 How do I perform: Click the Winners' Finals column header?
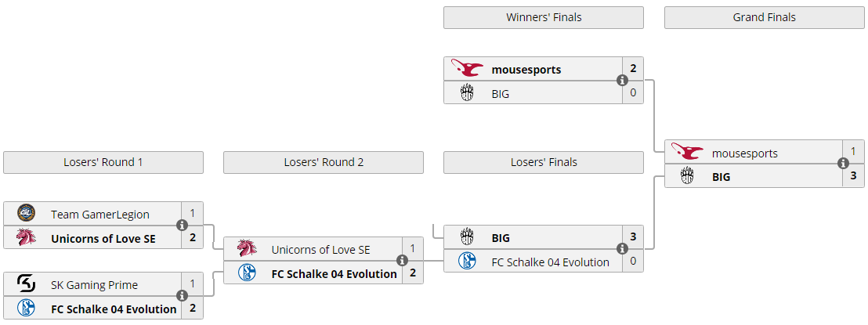(x=544, y=17)
